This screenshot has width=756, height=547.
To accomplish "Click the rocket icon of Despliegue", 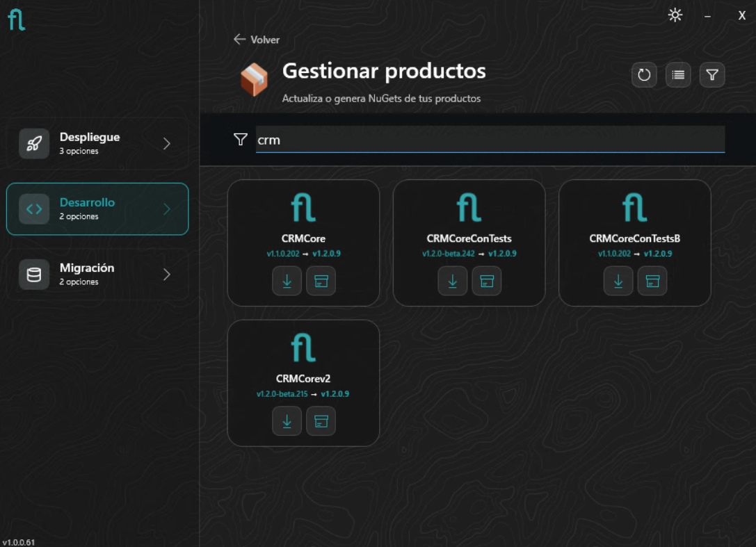I will (x=34, y=144).
